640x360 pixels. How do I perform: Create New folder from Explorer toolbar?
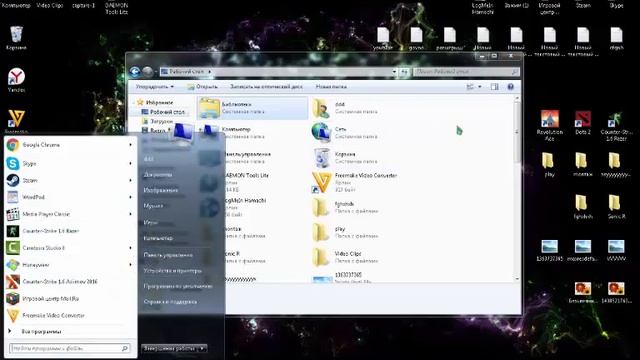(x=331, y=87)
